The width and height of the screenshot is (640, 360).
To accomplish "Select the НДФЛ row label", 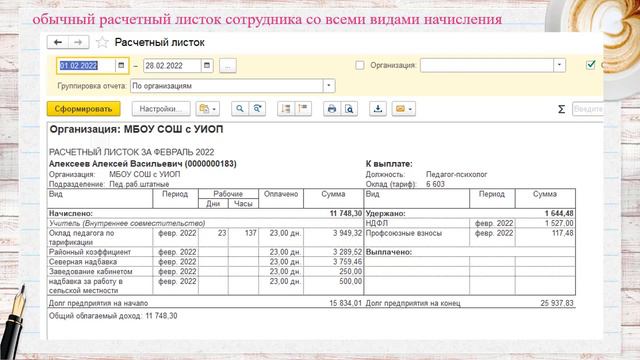I will click(377, 223).
